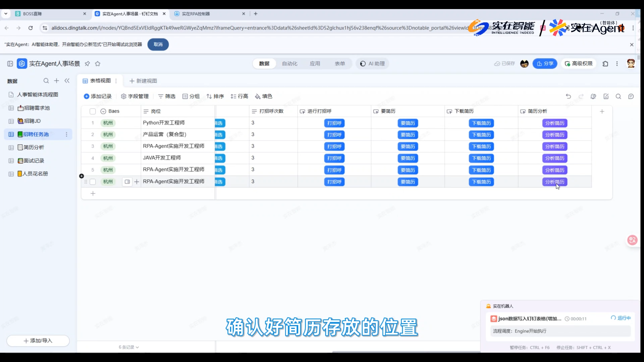This screenshot has height=362, width=644.
Task: Expand record in last row
Action: point(127,182)
